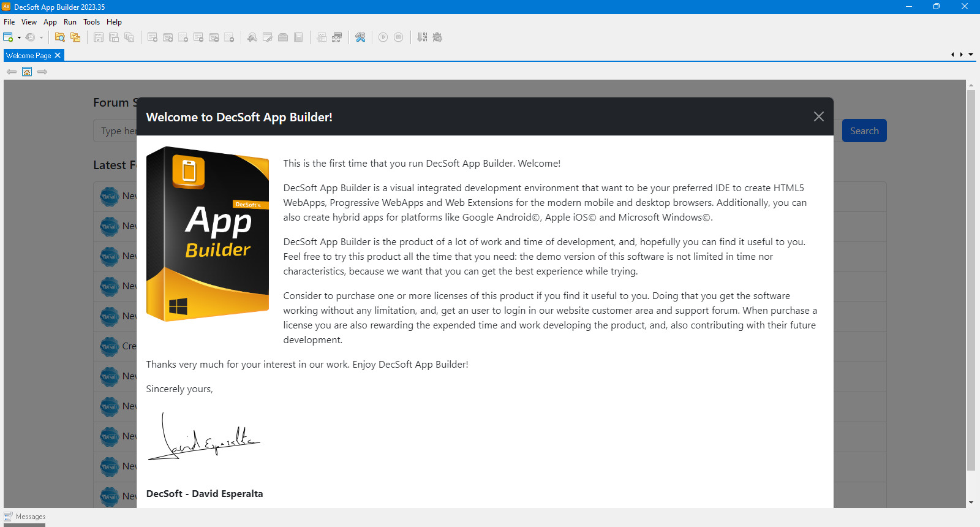Click the single floppy disk Save icon
Screen dimensions: 980x527
point(99,37)
